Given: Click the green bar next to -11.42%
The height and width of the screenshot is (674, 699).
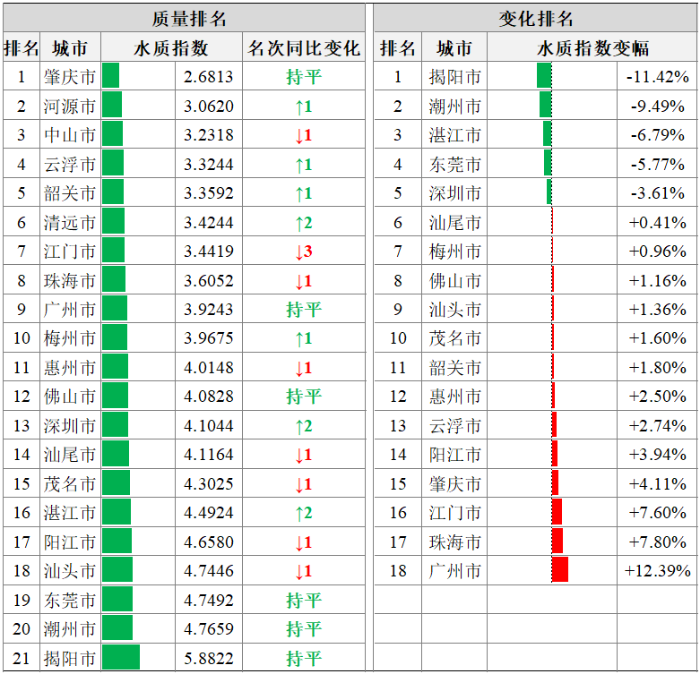Looking at the screenshot, I should (544, 77).
